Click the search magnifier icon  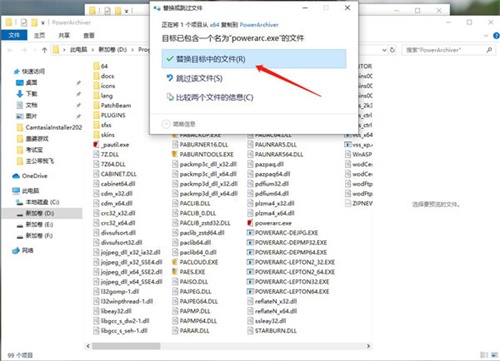(489, 50)
